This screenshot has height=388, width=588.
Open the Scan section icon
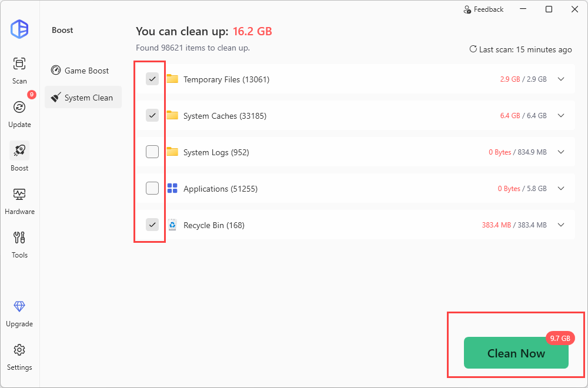coord(19,64)
